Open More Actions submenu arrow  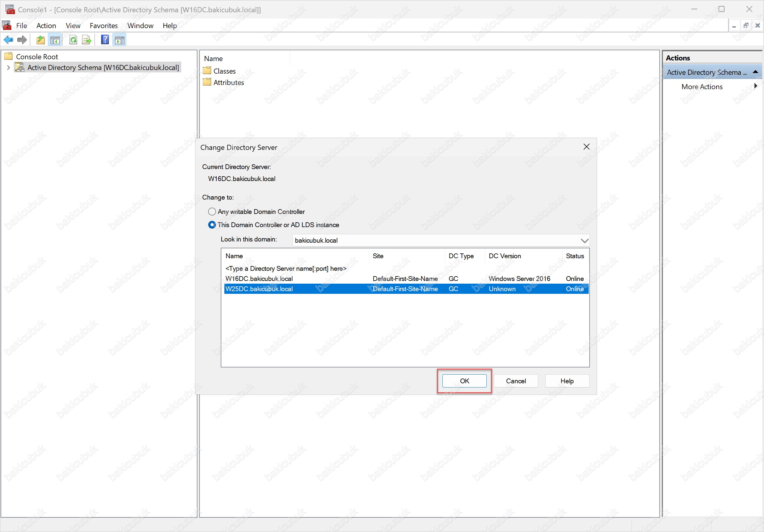click(x=755, y=86)
